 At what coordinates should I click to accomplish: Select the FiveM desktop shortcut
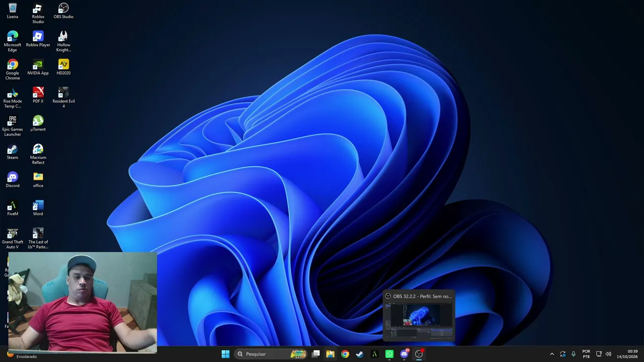(x=13, y=208)
